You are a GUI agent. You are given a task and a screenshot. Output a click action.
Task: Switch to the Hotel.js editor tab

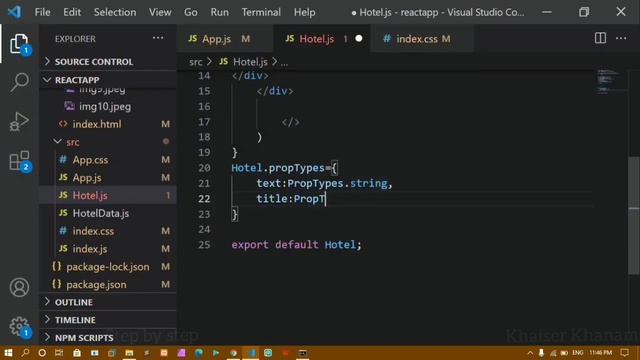[322, 39]
